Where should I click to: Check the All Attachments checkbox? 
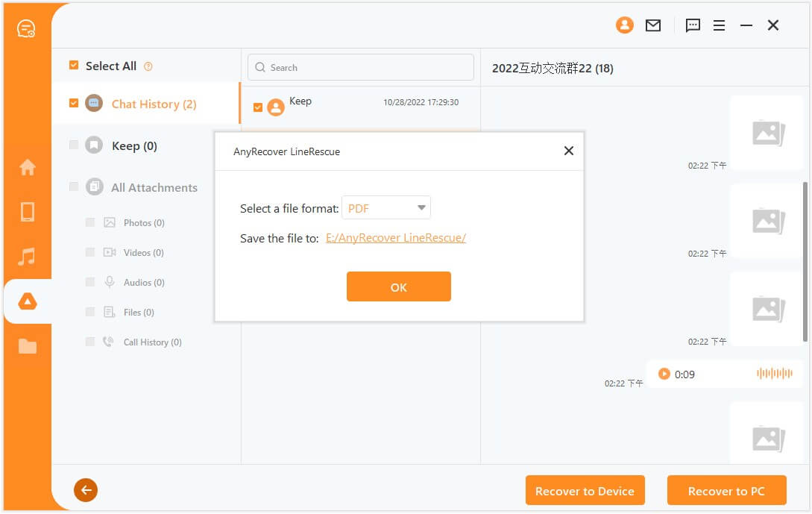[74, 186]
